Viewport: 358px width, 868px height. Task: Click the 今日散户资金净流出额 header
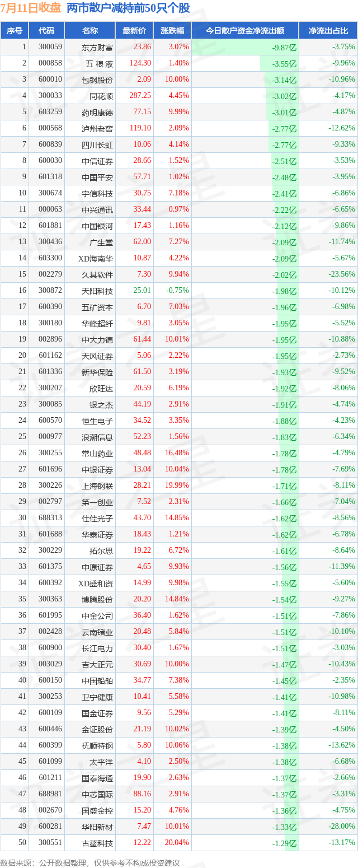coord(245,31)
